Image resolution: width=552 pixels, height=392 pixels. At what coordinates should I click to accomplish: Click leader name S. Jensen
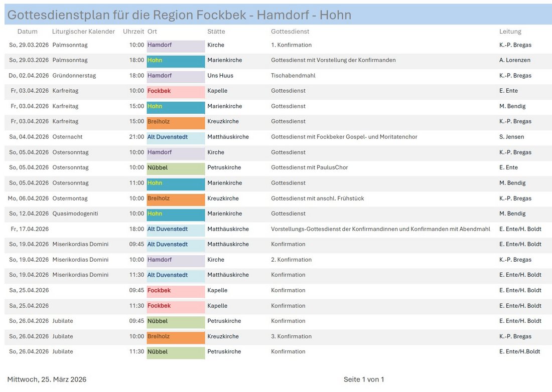coord(511,137)
